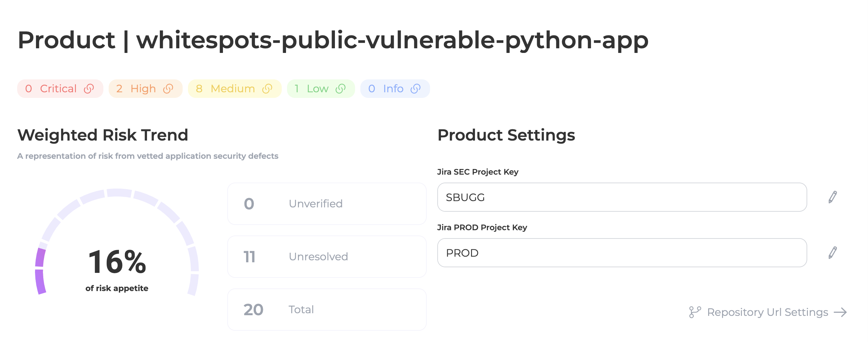This screenshot has width=868, height=342.
Task: Edit Jira SEC Project Key pencil icon
Action: coord(832,197)
